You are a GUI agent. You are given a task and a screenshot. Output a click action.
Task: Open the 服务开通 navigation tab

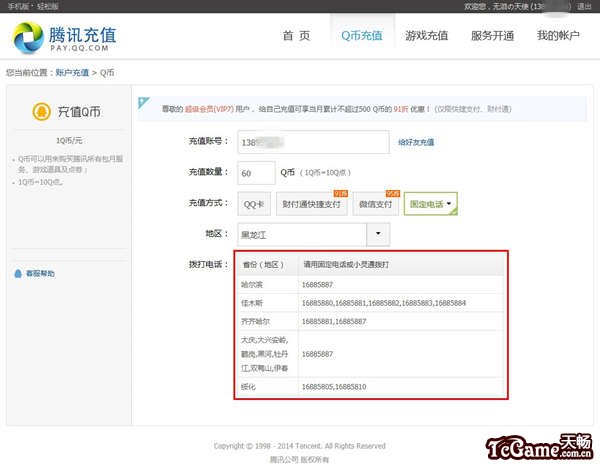(492, 36)
